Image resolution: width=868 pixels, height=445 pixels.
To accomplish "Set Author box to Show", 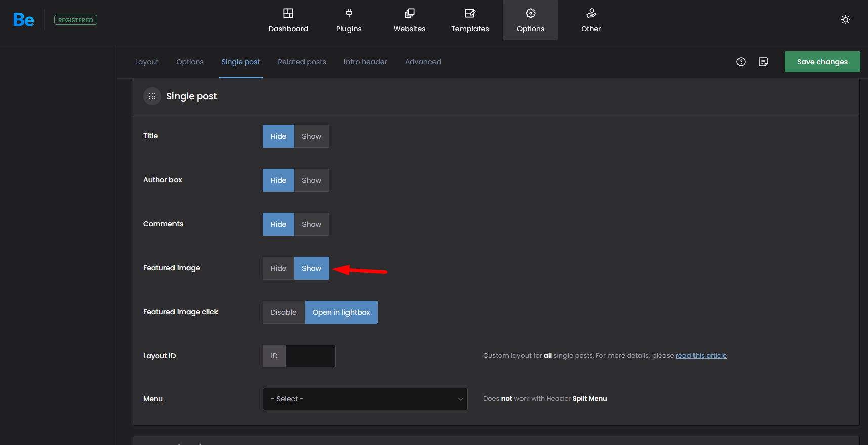I will point(312,180).
